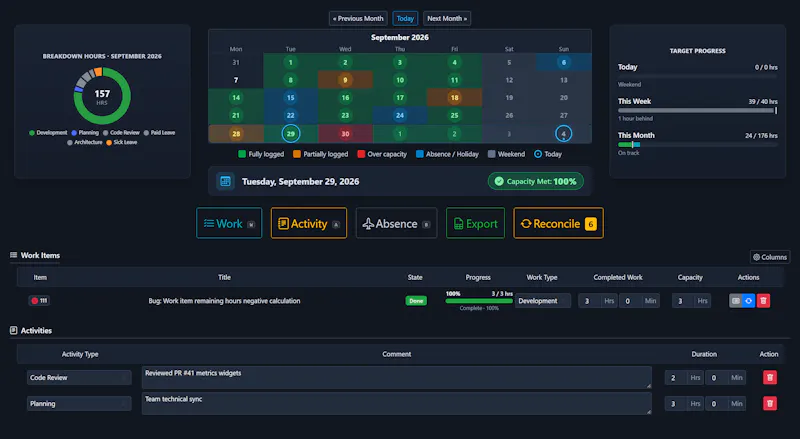Image resolution: width=800 pixels, height=439 pixels.
Task: Click the 157 HRS donut chart
Action: point(102,96)
